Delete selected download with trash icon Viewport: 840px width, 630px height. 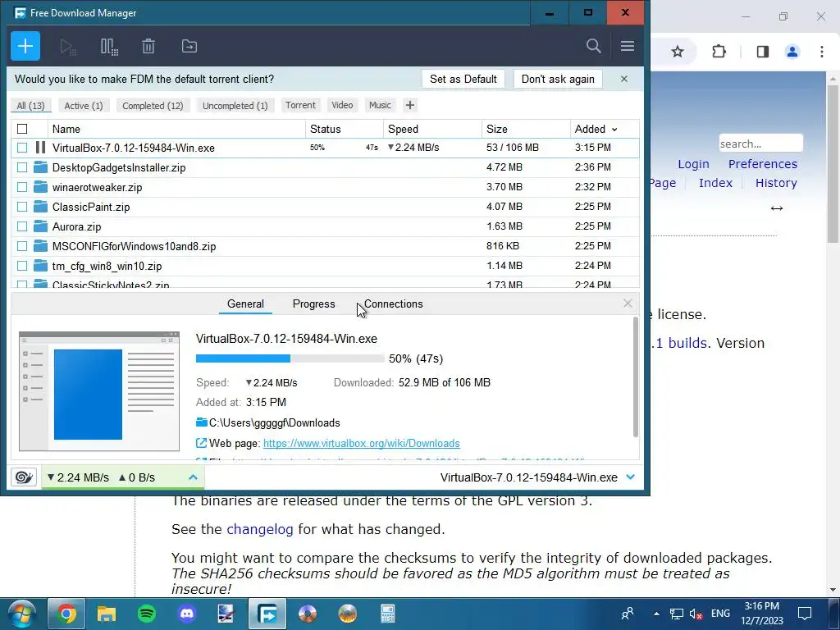point(148,46)
